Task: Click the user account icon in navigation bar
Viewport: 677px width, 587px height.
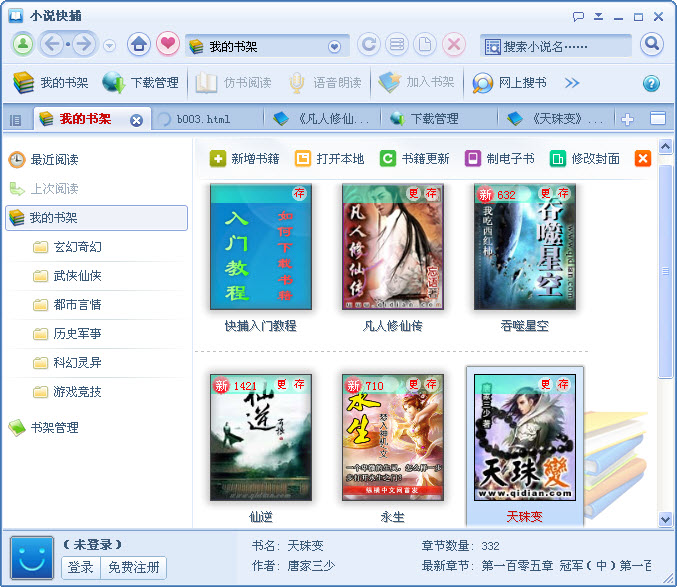Action: (x=23, y=44)
